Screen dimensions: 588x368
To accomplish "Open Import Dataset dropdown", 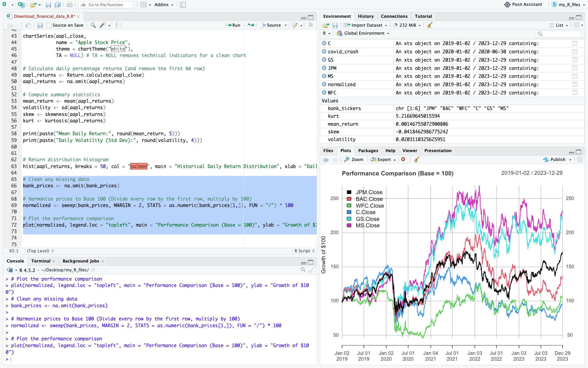I will click(365, 25).
